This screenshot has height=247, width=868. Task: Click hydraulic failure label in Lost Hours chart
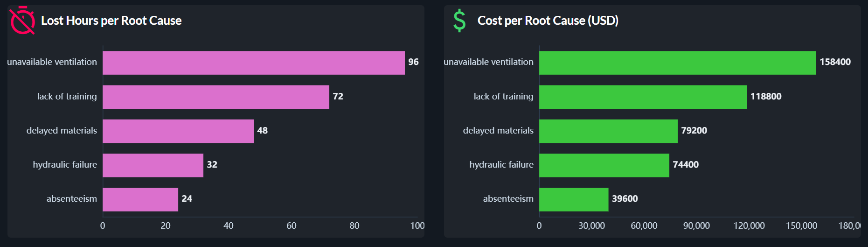(65, 165)
